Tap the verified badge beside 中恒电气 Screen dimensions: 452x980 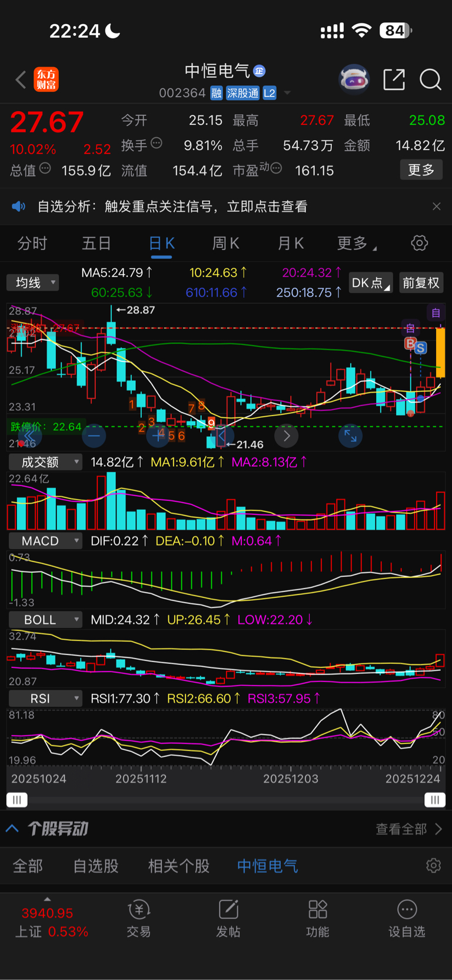click(x=259, y=71)
